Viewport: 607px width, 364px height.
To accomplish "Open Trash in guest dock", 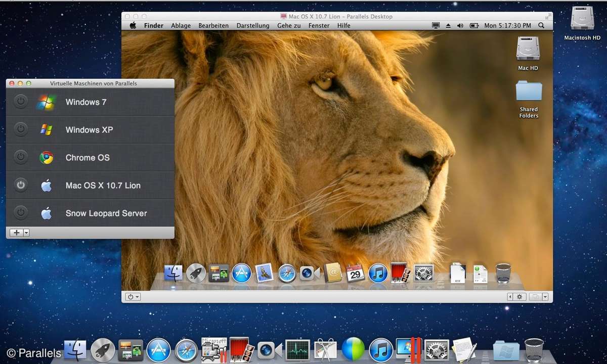I will [x=503, y=273].
